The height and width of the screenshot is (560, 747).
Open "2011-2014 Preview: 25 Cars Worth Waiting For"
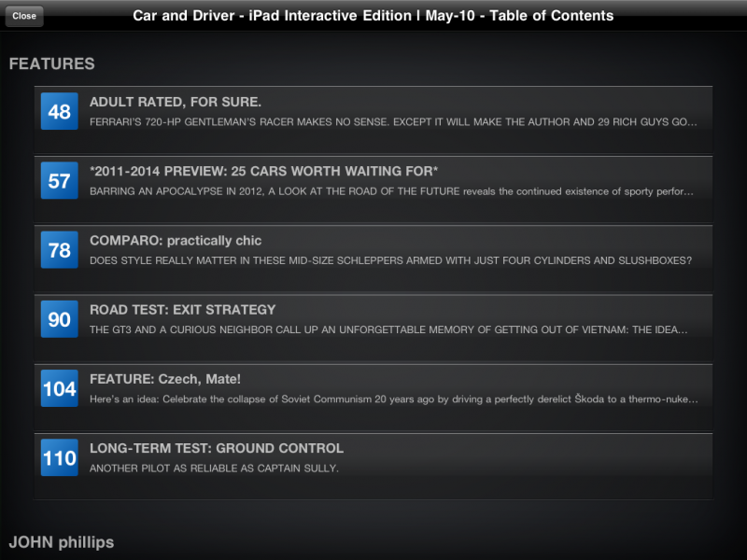(x=263, y=171)
